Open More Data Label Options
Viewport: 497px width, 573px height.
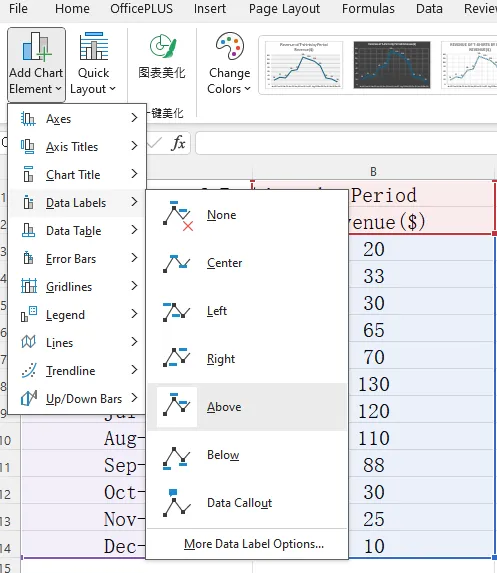[254, 544]
